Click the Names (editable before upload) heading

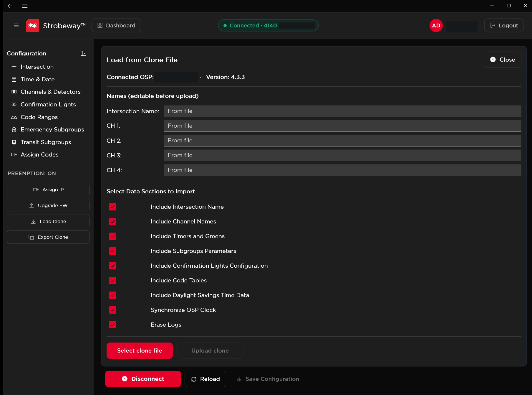[x=153, y=96]
